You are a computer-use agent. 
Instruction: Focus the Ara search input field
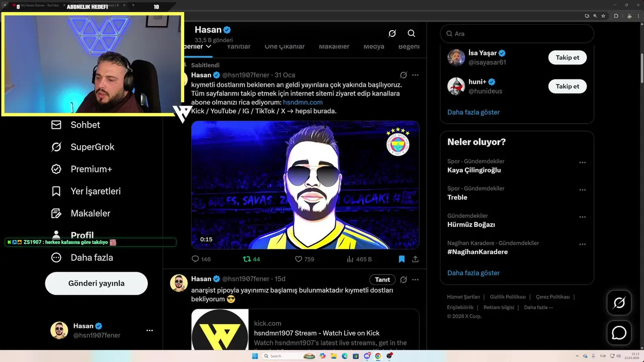pos(517,34)
